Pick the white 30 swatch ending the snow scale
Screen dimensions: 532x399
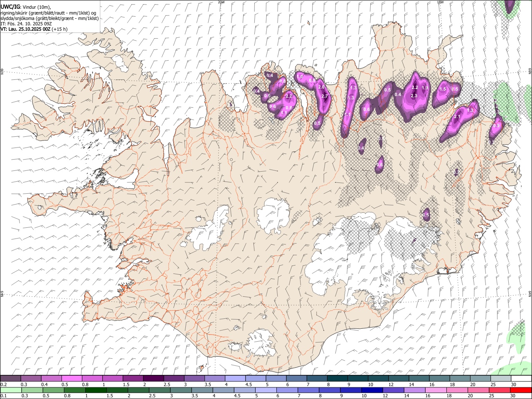(x=521, y=379)
